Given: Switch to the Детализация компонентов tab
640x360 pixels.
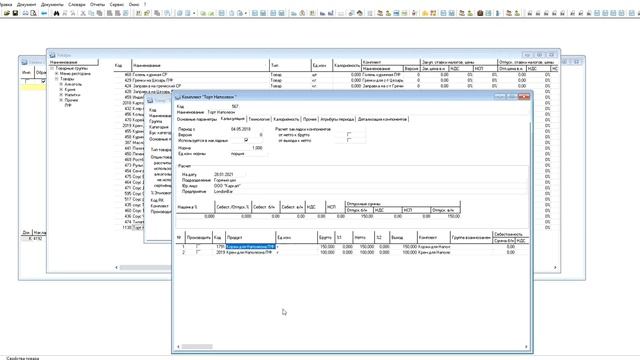Looking at the screenshot, I should tap(382, 119).
